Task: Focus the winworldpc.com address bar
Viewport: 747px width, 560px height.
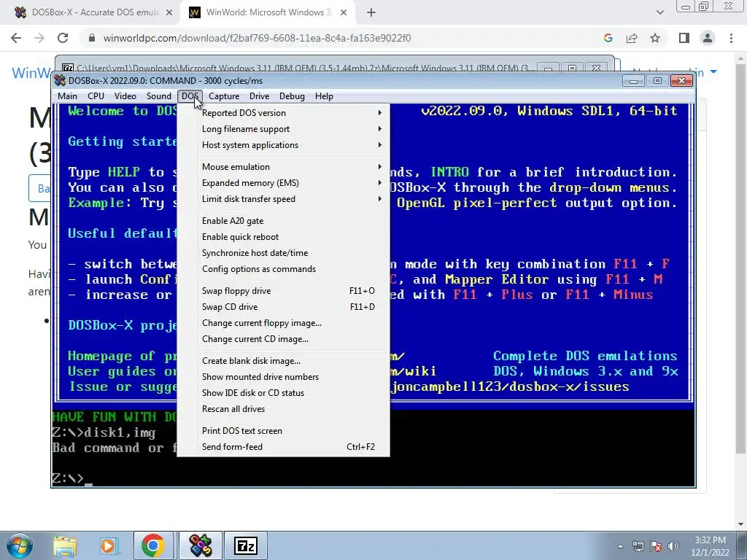Action: pyautogui.click(x=257, y=38)
